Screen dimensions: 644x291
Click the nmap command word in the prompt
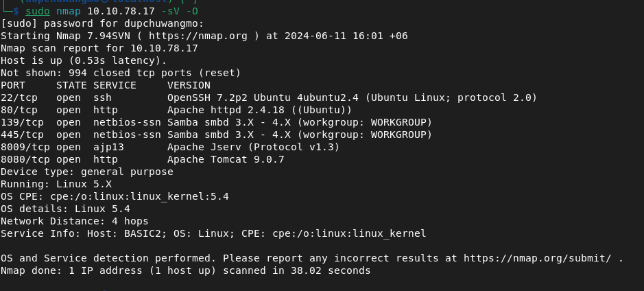coord(69,12)
